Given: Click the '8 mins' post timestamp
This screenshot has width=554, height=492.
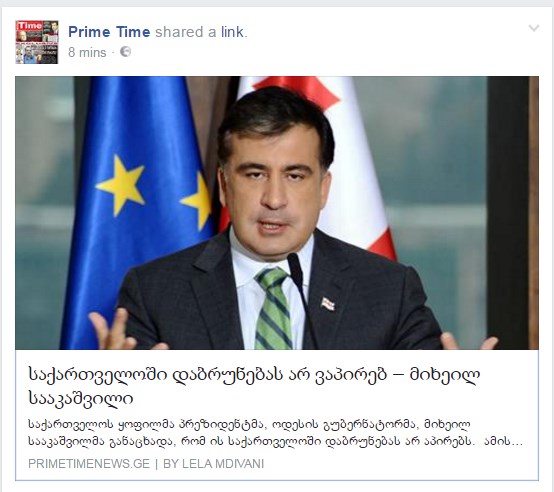Looking at the screenshot, I should point(87,52).
